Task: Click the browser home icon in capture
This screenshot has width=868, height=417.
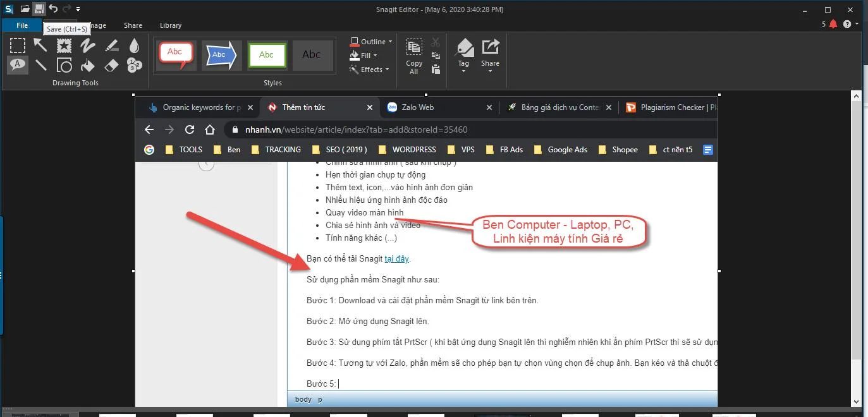Action: (210, 130)
